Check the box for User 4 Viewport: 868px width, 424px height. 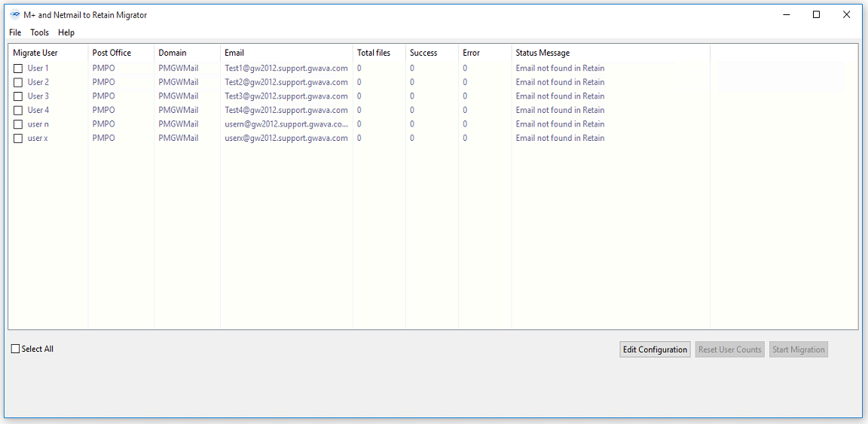coord(18,110)
